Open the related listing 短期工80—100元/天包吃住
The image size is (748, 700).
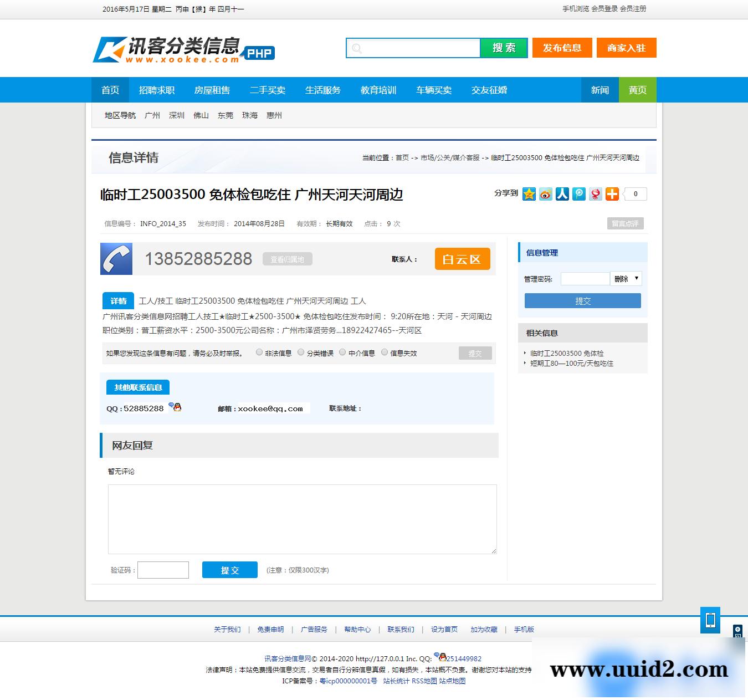pyautogui.click(x=571, y=363)
